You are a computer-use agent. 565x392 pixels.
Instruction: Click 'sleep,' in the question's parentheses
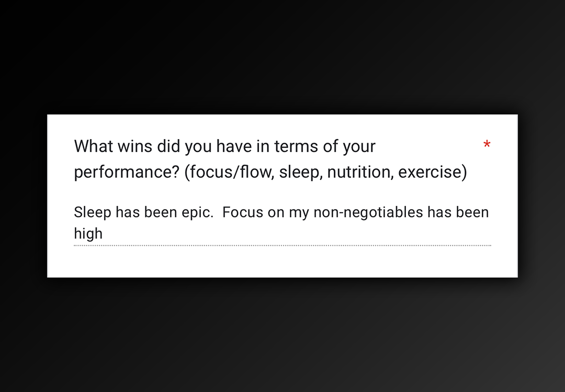pyautogui.click(x=300, y=172)
